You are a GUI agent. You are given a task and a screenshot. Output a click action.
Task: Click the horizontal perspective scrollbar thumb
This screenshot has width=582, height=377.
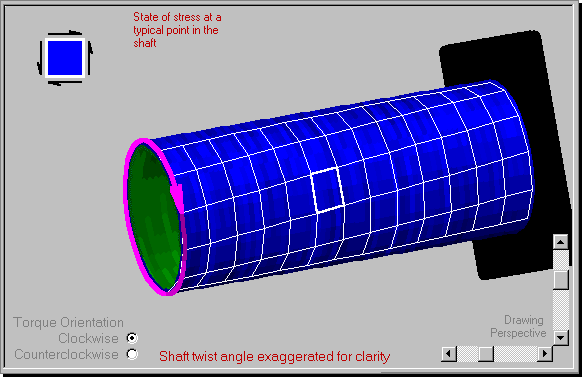[486, 354]
